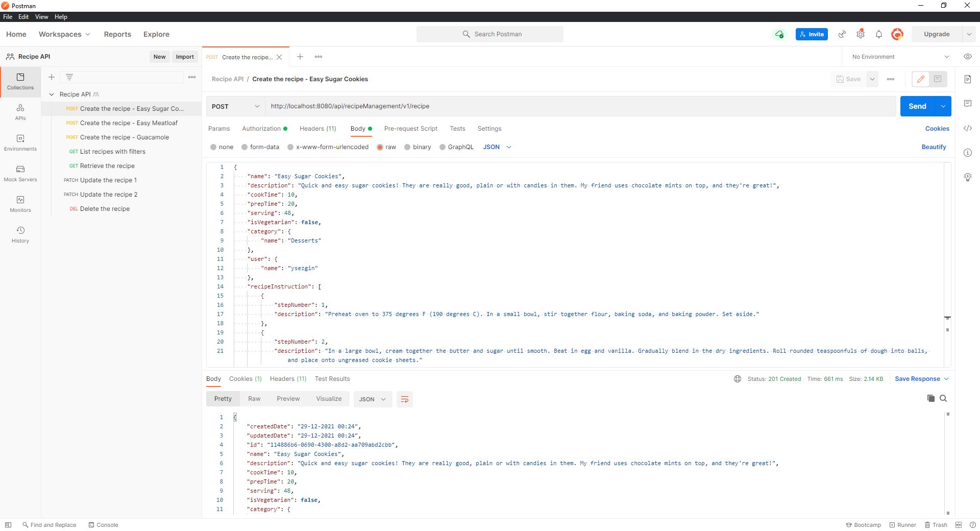Image resolution: width=980 pixels, height=531 pixels.
Task: Open the APIs sidebar panel
Action: [20, 112]
